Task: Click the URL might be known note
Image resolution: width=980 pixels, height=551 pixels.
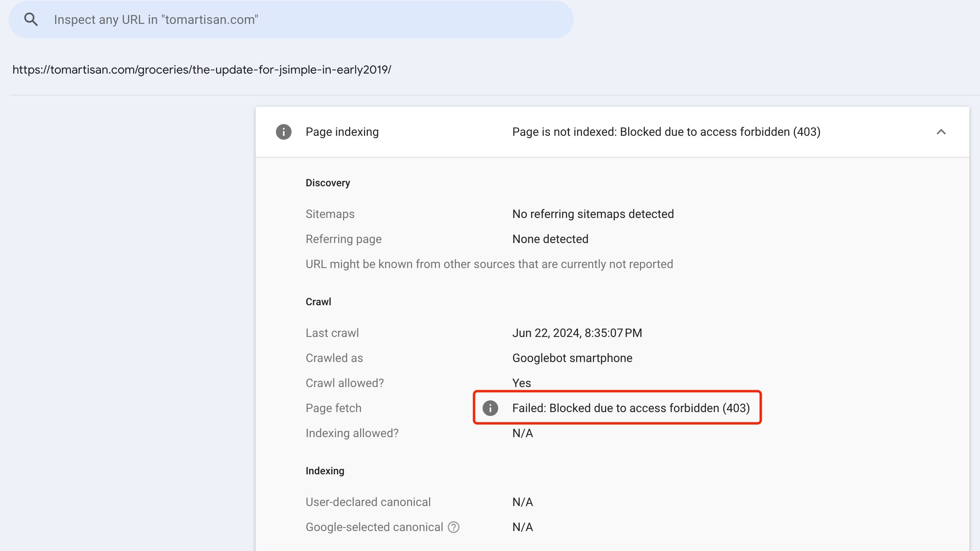Action: click(x=489, y=264)
